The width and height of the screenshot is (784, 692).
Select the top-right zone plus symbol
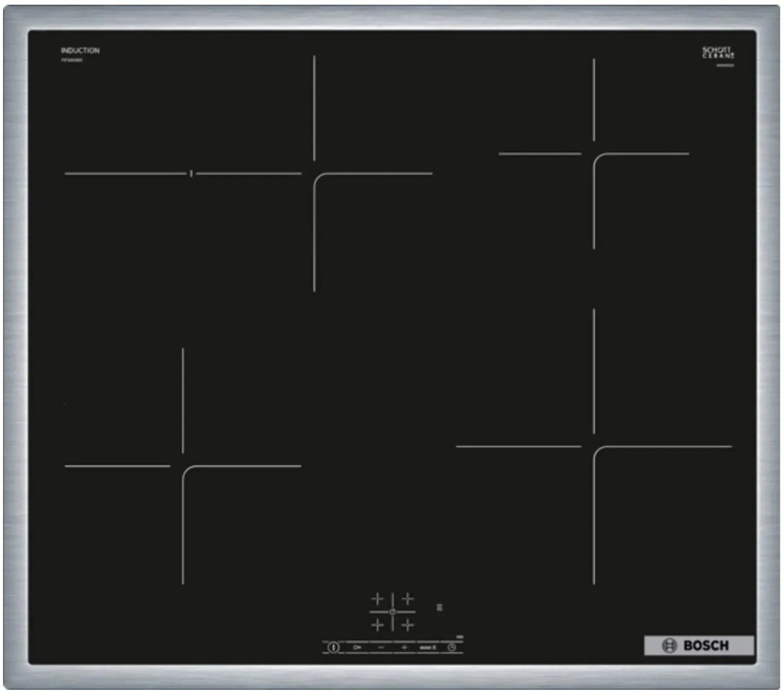(408, 599)
